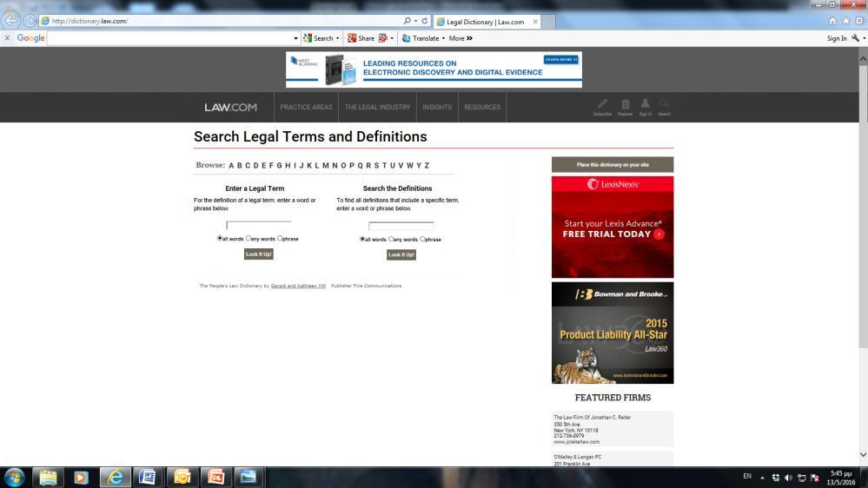
Task: Select 'phrase' under Search the Definitions
Action: click(x=423, y=239)
